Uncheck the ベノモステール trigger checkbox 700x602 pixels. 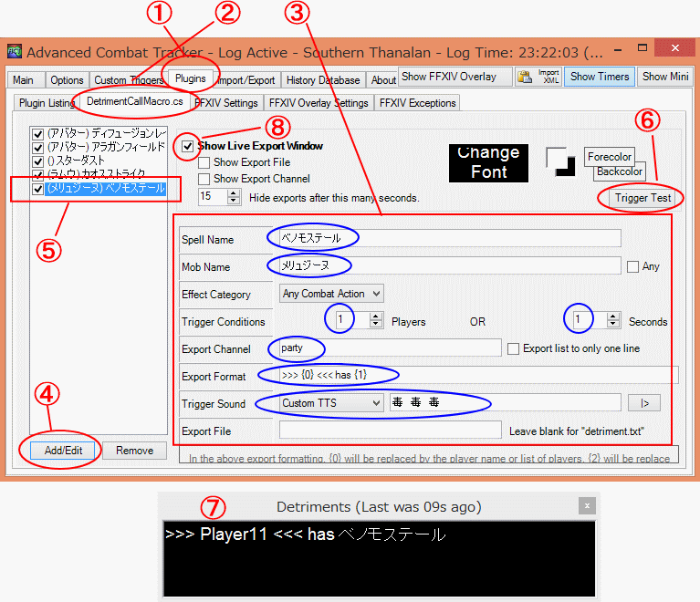click(38, 188)
